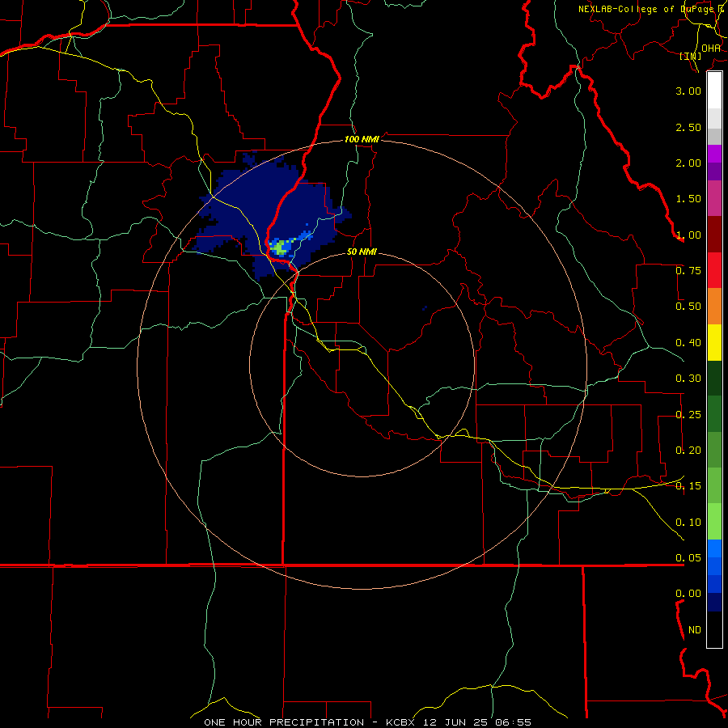Click the OHR product label above legend
Viewport: 728px width, 728px height.
coord(711,49)
